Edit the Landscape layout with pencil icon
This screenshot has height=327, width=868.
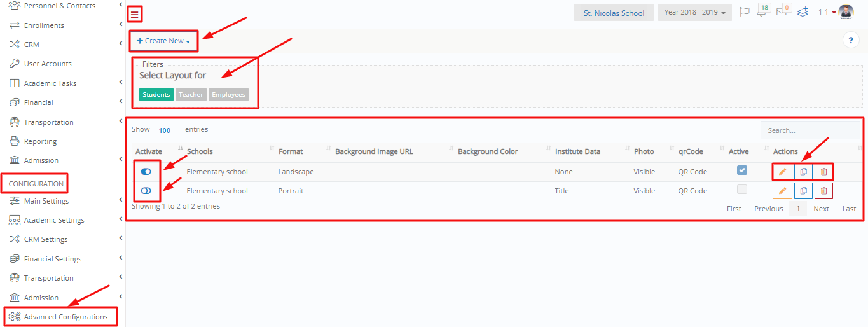782,172
